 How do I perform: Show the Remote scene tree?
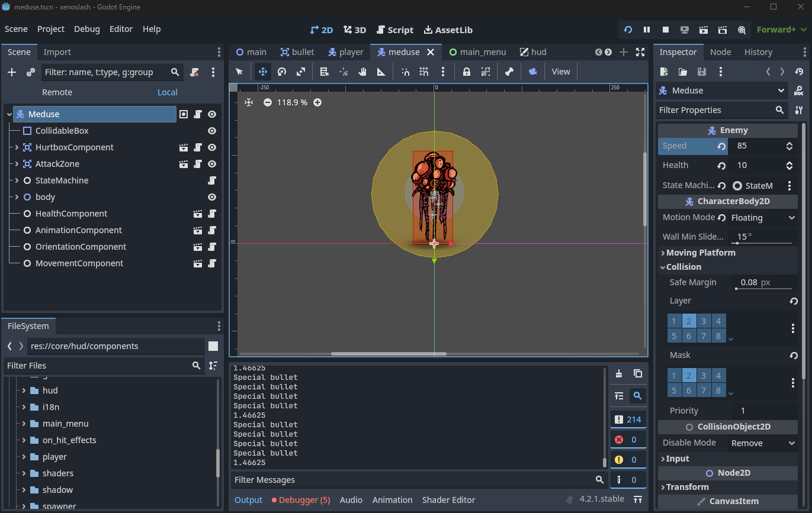(x=57, y=92)
